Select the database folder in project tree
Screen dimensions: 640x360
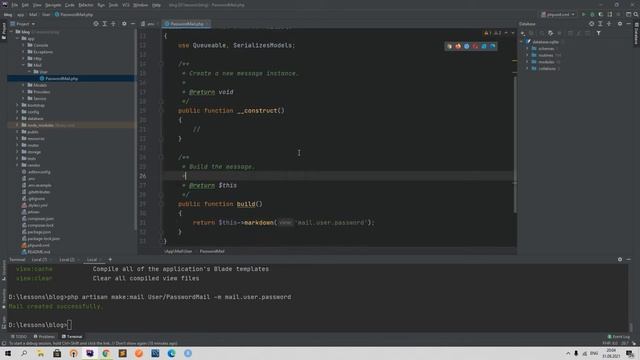click(x=36, y=118)
